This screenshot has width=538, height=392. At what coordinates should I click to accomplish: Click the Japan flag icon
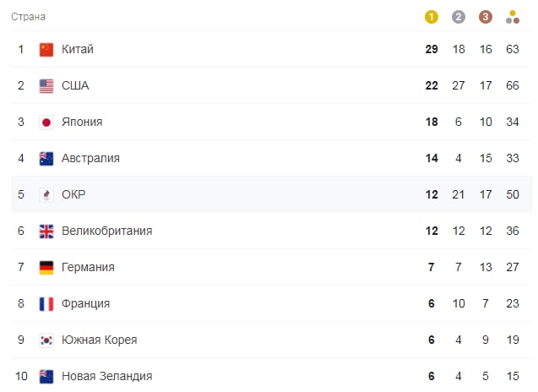click(x=46, y=122)
